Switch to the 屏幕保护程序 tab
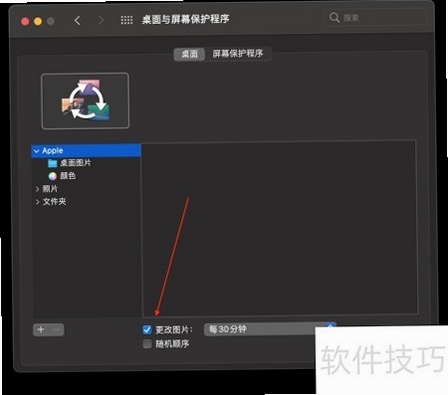The width and height of the screenshot is (448, 395). pos(238,54)
